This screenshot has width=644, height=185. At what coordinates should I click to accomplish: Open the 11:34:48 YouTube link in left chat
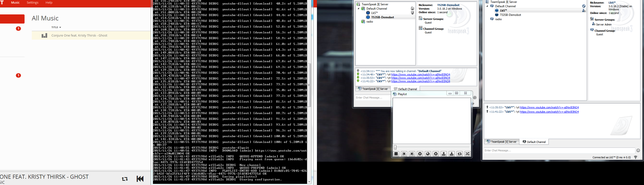420,74
